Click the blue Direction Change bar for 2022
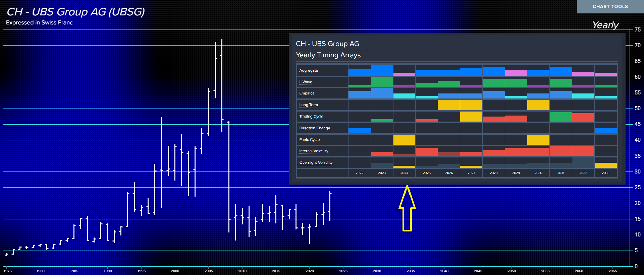644x275 pixels. coord(360,130)
